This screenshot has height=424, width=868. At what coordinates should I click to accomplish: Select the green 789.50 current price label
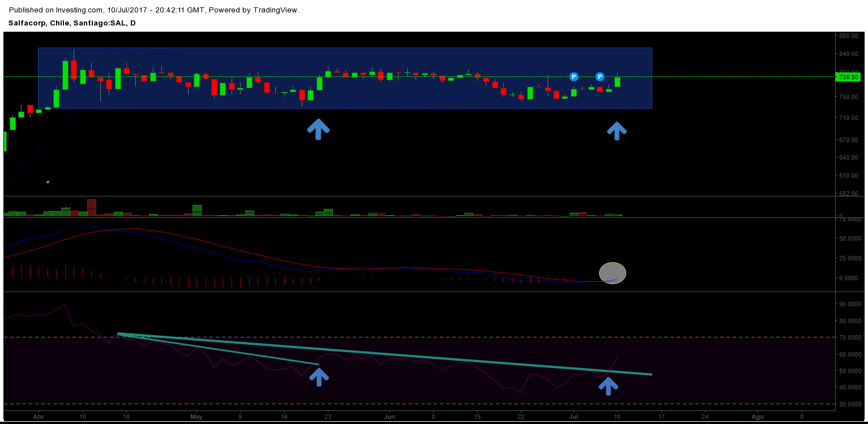[848, 77]
